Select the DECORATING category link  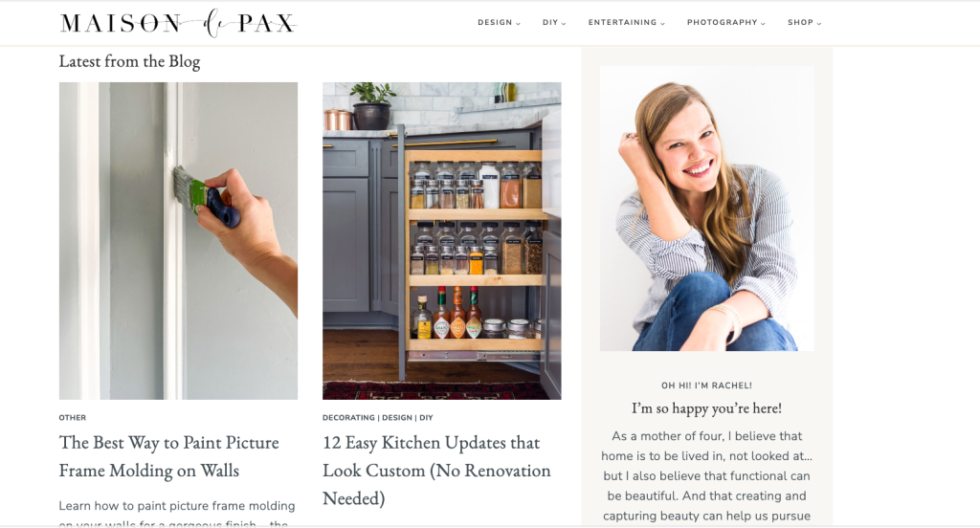pos(348,417)
